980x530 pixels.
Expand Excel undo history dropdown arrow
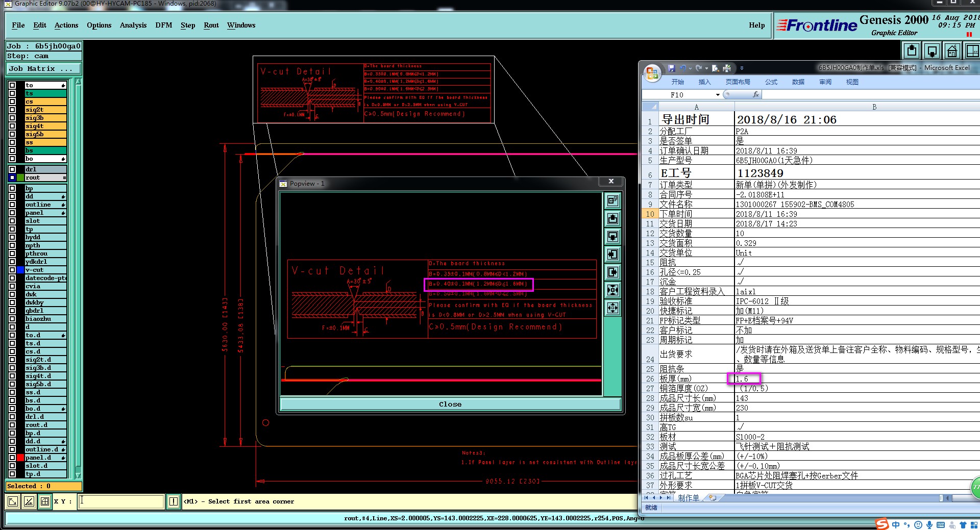690,68
